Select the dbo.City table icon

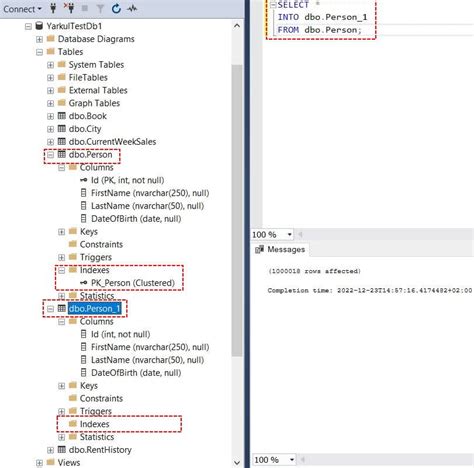tap(62, 129)
